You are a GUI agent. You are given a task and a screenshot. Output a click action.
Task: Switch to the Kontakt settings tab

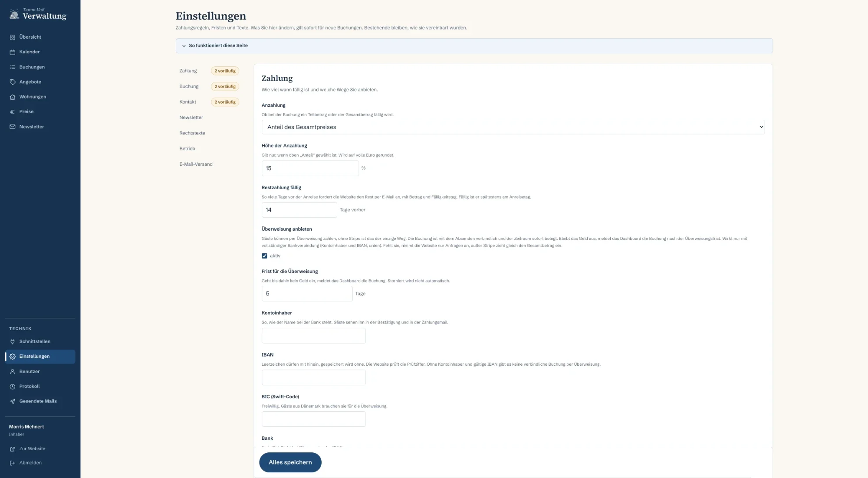pos(187,102)
